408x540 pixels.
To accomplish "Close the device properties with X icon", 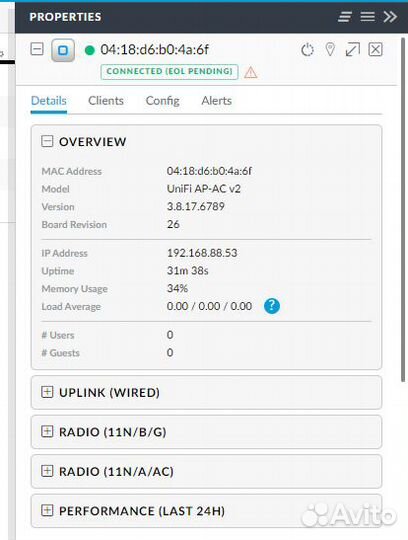I will click(375, 50).
